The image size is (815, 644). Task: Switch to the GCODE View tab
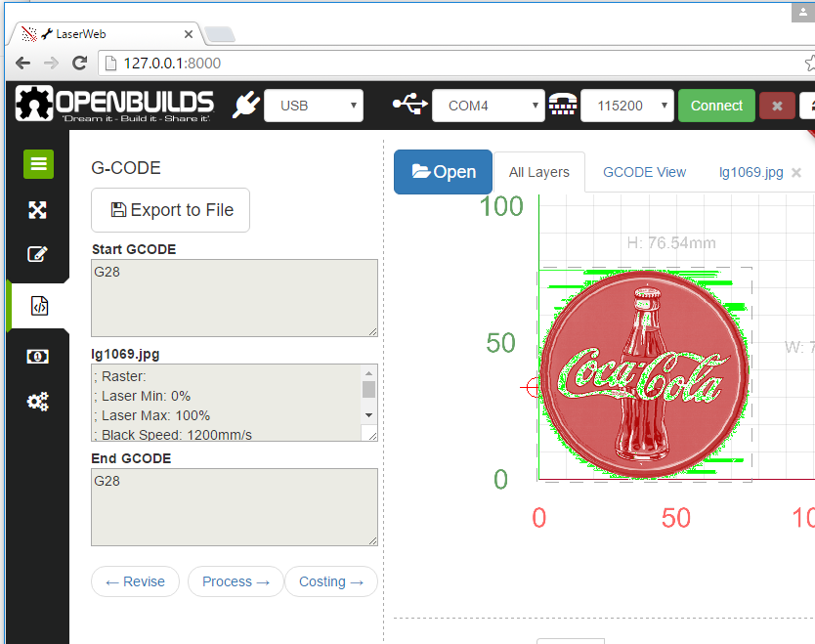tap(644, 172)
